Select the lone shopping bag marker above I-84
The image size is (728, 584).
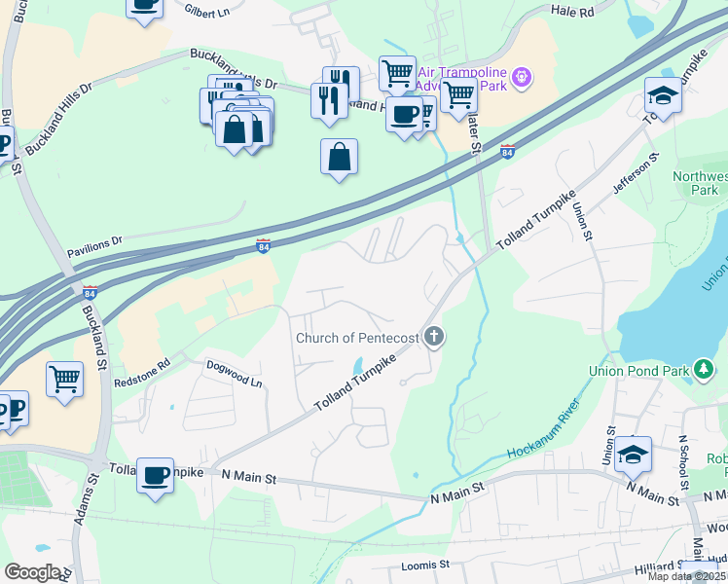pyautogui.click(x=339, y=159)
